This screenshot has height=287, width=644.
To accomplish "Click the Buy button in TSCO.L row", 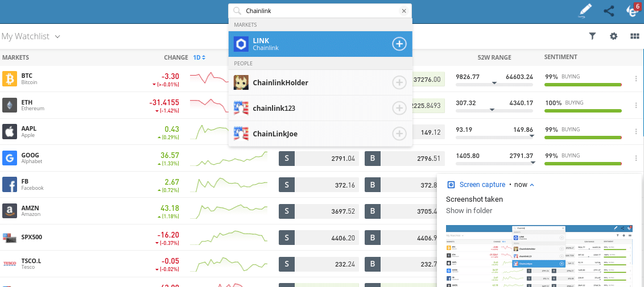I will pyautogui.click(x=373, y=264).
